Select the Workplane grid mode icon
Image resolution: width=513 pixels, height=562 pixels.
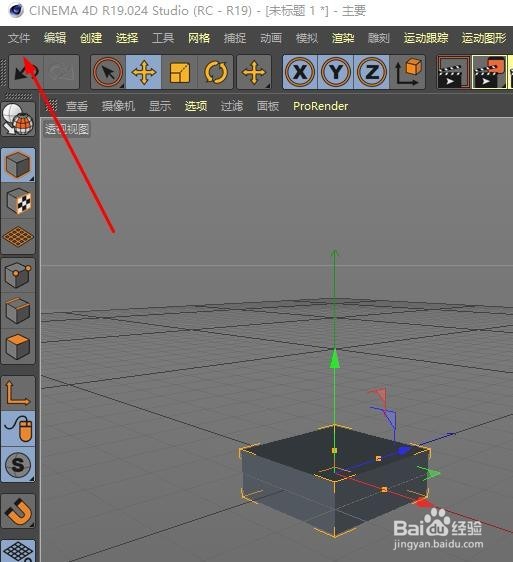click(x=18, y=237)
